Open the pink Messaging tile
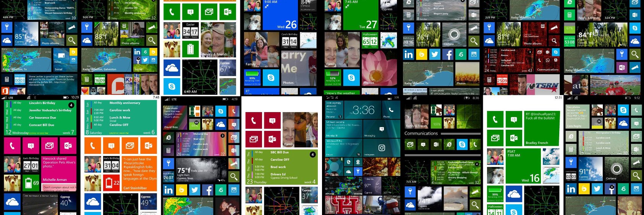This screenshot has height=215, width=644. (31, 146)
